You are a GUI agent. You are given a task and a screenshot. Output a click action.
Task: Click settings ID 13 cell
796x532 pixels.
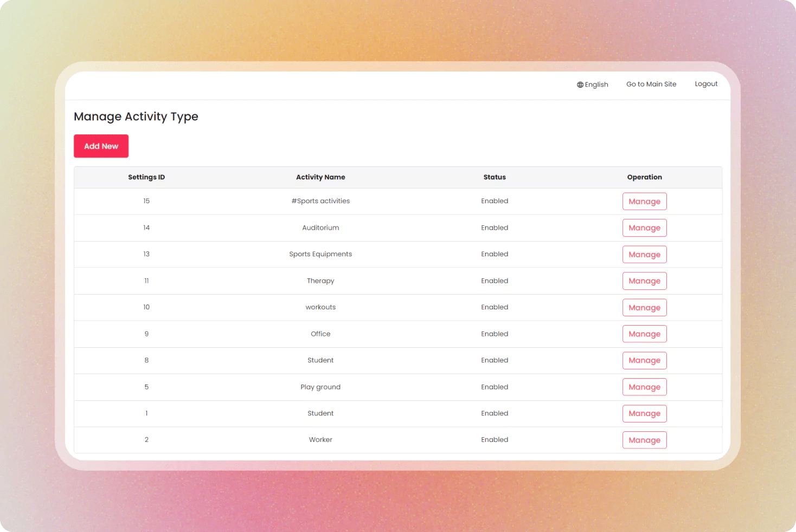tap(146, 254)
